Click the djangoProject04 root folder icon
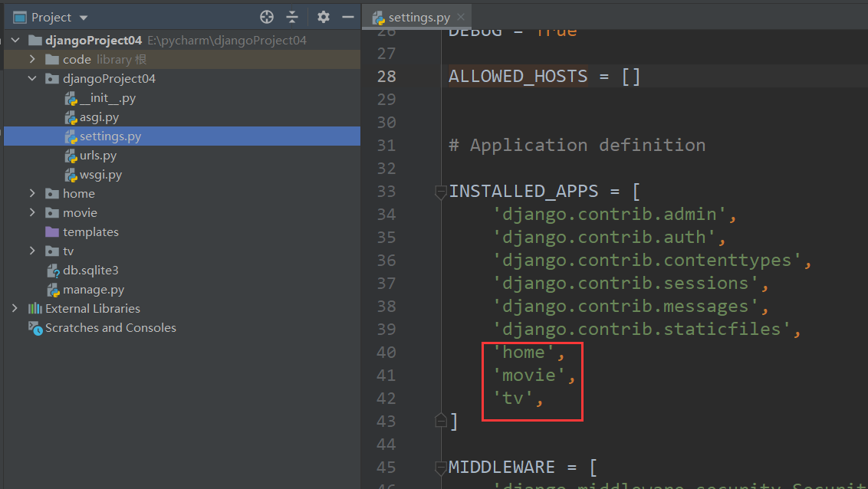Viewport: 868px width, 489px height. pos(35,41)
